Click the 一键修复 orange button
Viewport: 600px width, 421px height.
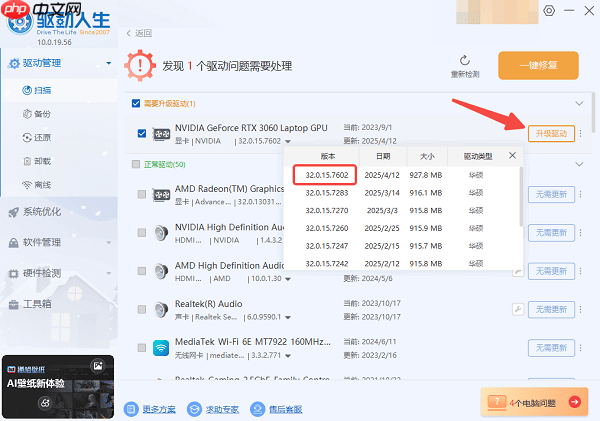[x=538, y=65]
